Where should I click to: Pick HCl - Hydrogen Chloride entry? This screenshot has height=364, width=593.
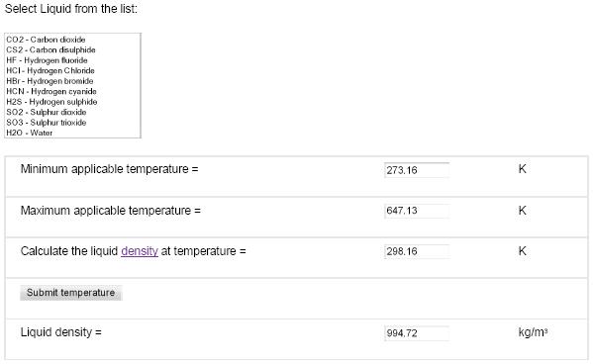[x=50, y=70]
